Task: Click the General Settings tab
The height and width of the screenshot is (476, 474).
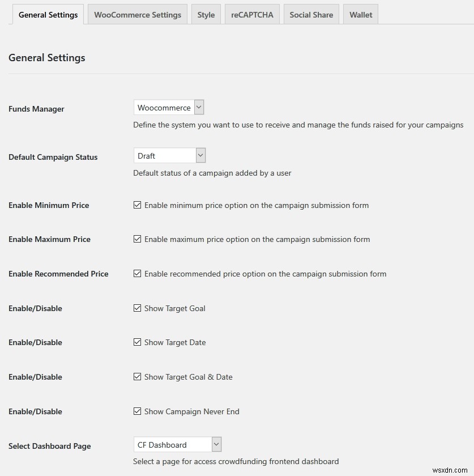Action: pyautogui.click(x=48, y=15)
